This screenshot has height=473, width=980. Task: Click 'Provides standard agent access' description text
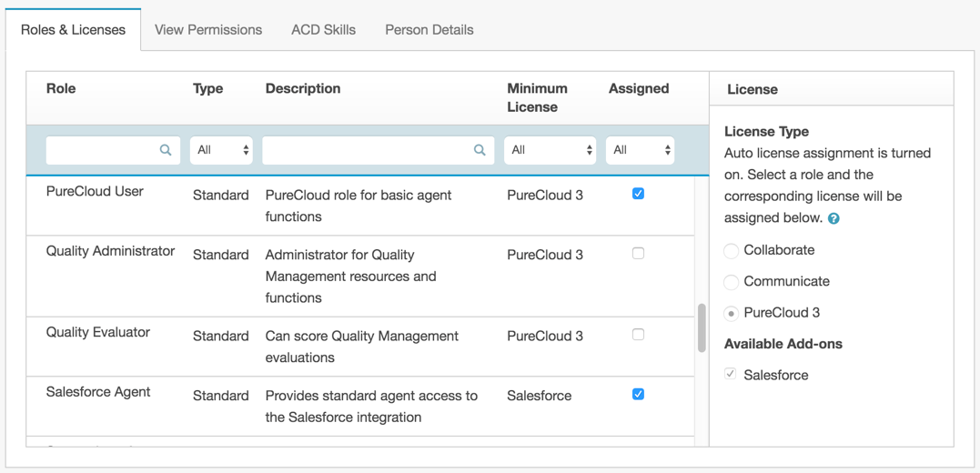click(371, 406)
